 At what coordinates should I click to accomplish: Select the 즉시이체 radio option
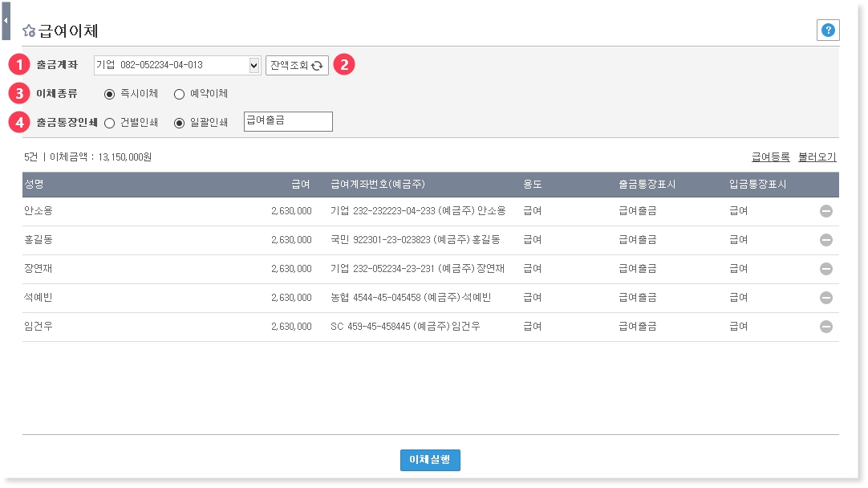point(110,94)
